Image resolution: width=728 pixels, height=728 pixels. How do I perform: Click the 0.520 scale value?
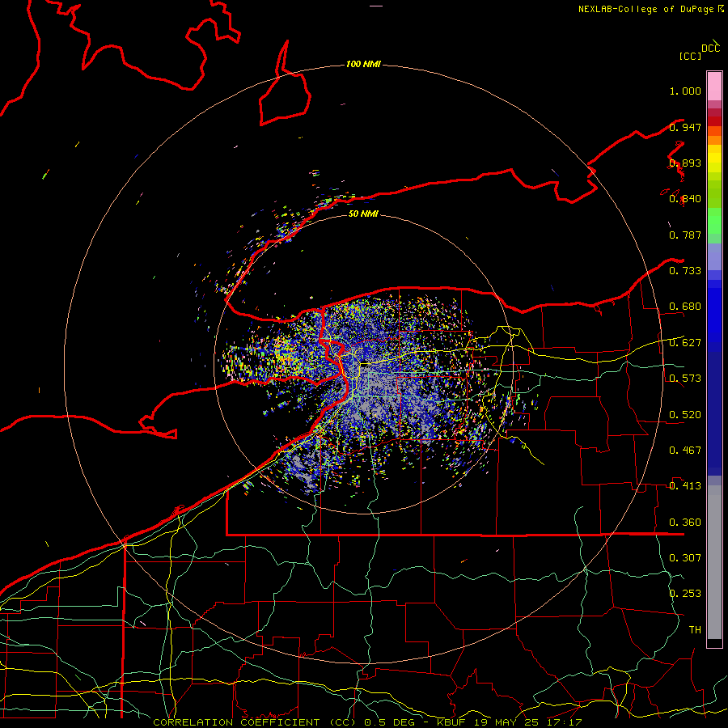click(685, 415)
